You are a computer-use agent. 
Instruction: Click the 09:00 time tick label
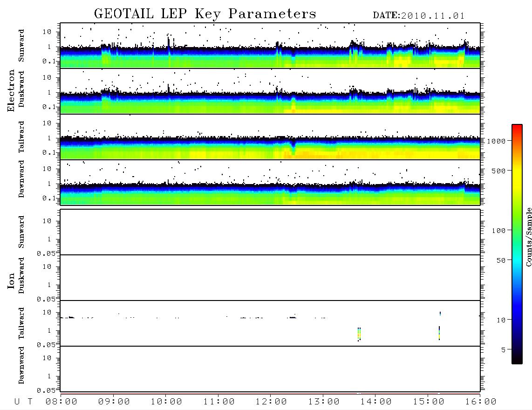tap(114, 402)
